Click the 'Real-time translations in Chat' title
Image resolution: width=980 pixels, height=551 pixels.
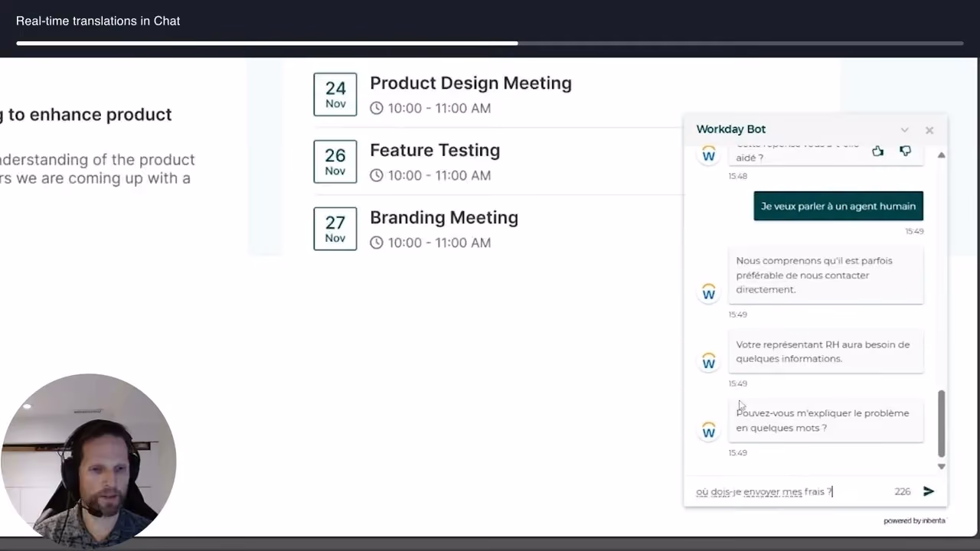point(98,21)
